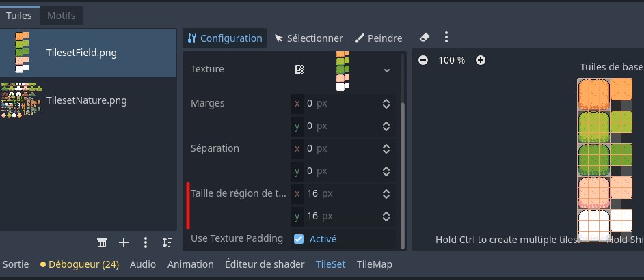Open the sources list options menu

pyautogui.click(x=146, y=242)
